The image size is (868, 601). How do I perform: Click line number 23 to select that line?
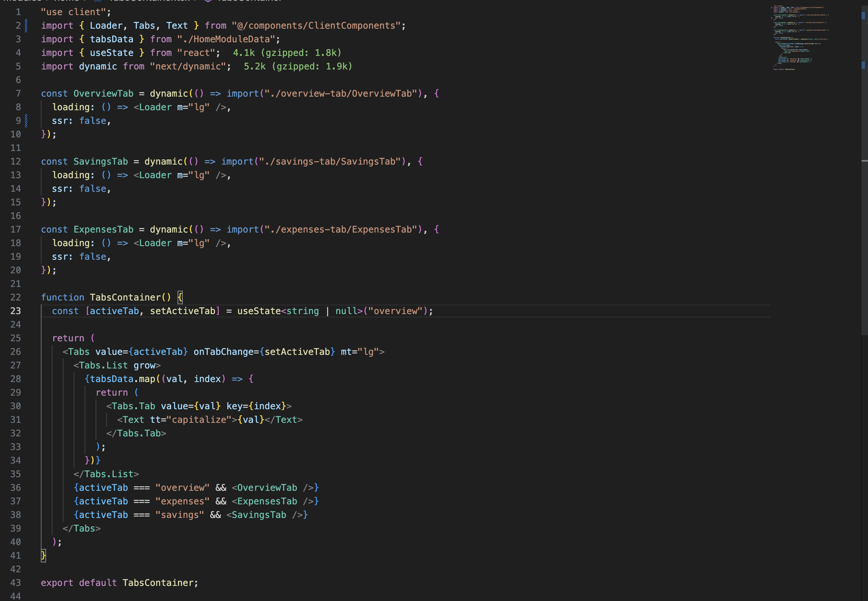click(15, 311)
